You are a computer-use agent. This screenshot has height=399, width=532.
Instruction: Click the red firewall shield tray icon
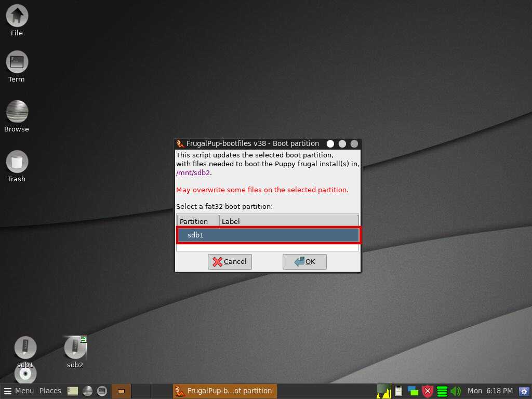pyautogui.click(x=428, y=391)
